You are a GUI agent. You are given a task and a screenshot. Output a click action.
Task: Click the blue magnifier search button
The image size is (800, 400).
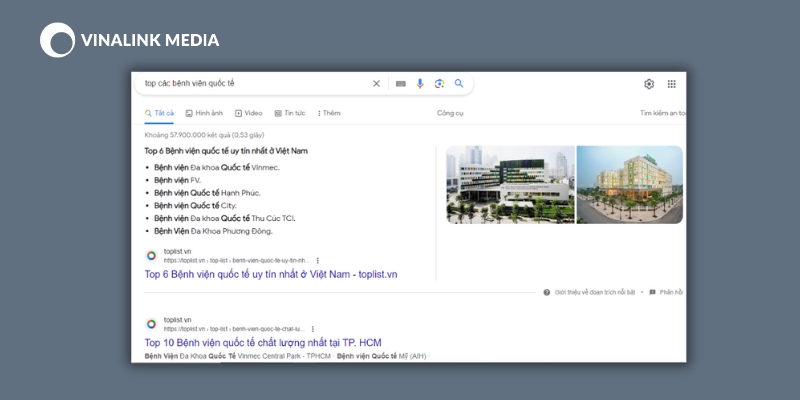click(x=459, y=83)
